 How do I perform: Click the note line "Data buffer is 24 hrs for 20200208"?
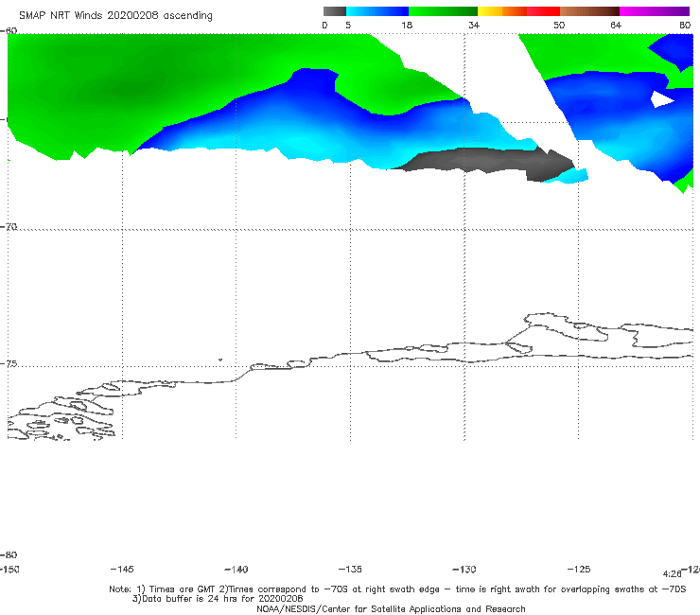coord(218,599)
